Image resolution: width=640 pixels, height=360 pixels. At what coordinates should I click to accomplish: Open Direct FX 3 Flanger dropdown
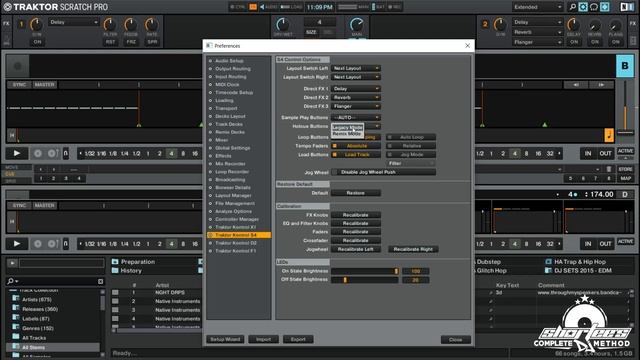(356, 106)
